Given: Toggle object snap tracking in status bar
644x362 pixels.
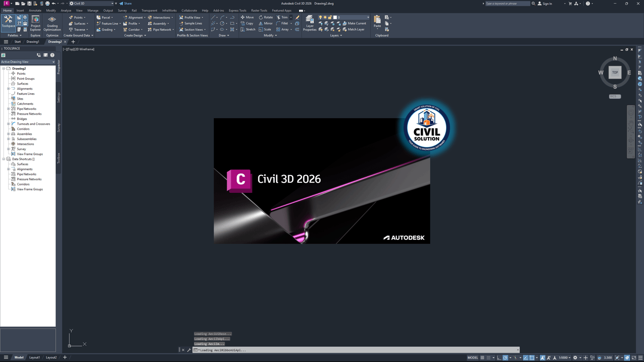Looking at the screenshot, I should tap(526, 358).
